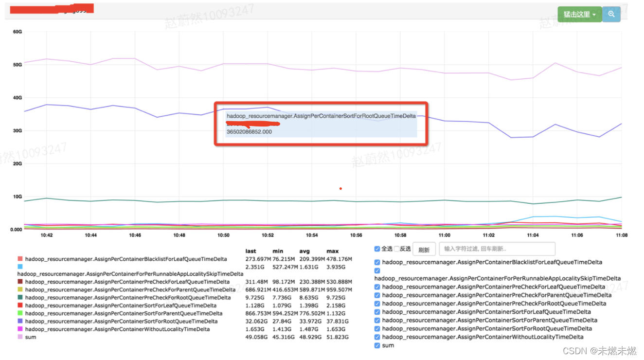Image resolution: width=644 pixels, height=360 pixels.
Task: Click the 10:50 x-axis time label
Action: coord(223,235)
